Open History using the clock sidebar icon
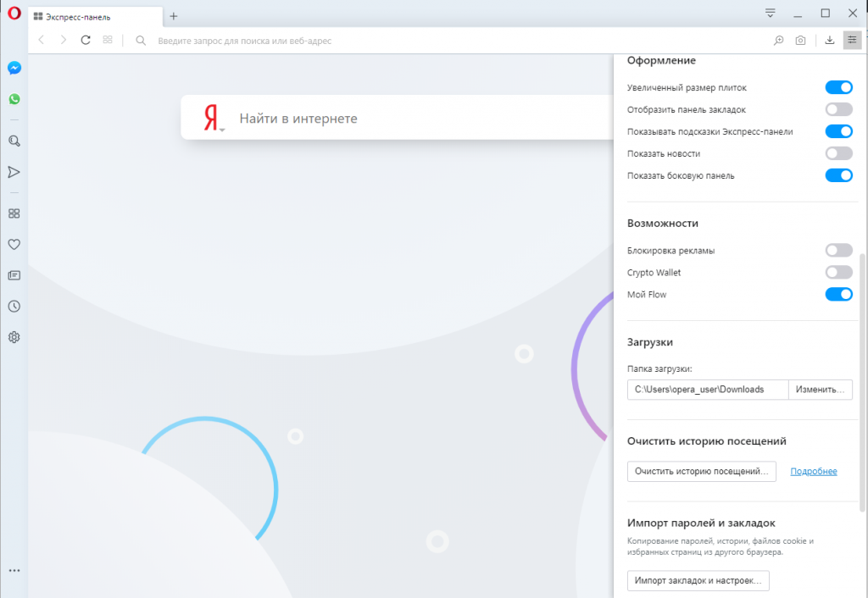868x598 pixels. point(14,306)
